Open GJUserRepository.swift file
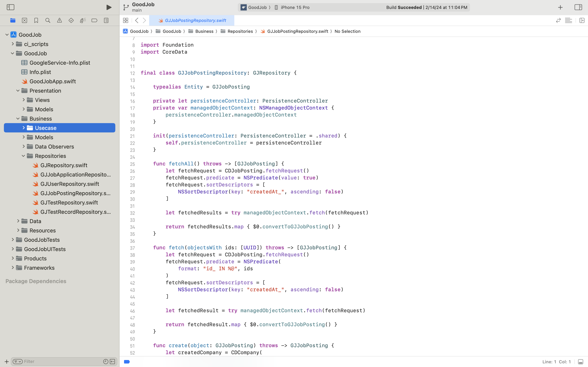This screenshot has width=588, height=367. coord(69,184)
